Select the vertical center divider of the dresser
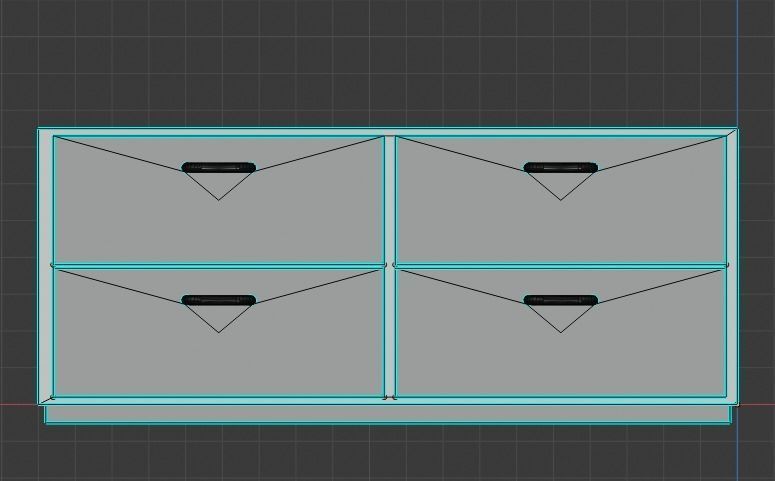775x481 pixels. [389, 266]
